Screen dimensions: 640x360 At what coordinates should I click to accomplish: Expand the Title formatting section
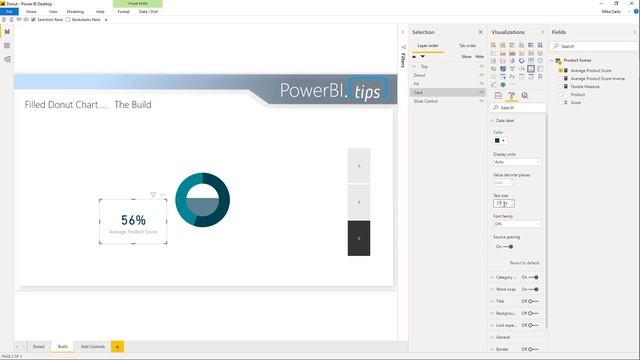tap(492, 301)
